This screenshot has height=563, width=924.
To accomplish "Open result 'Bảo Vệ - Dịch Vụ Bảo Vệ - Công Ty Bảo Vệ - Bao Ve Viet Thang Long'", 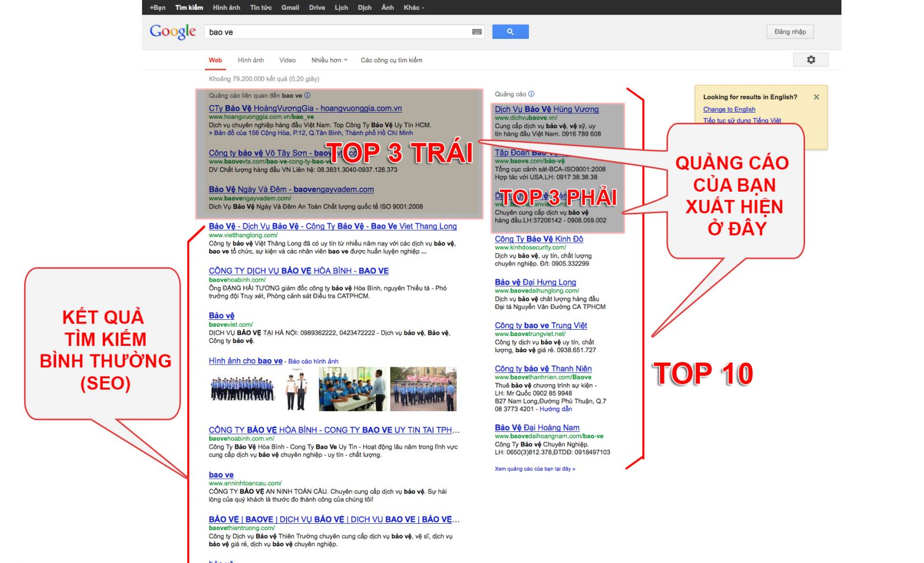I will (x=333, y=226).
